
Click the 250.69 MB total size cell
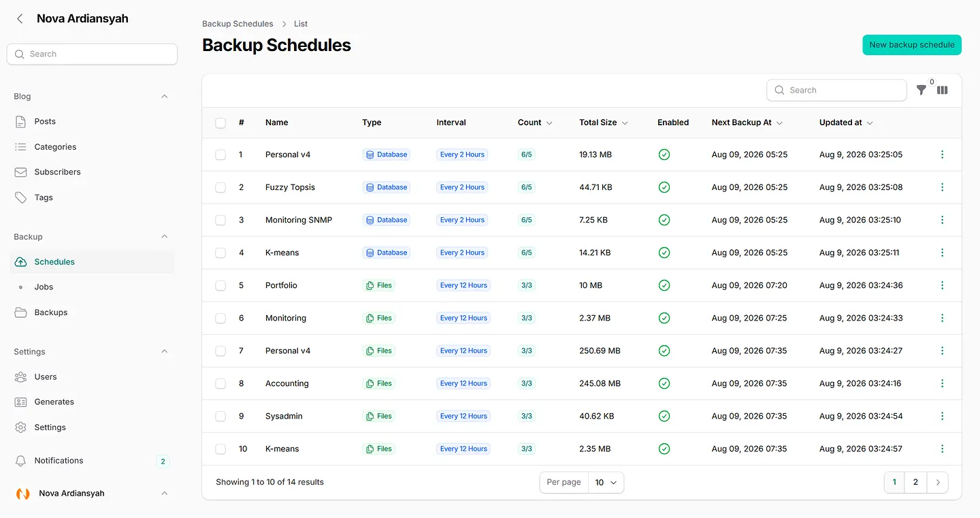coord(600,351)
